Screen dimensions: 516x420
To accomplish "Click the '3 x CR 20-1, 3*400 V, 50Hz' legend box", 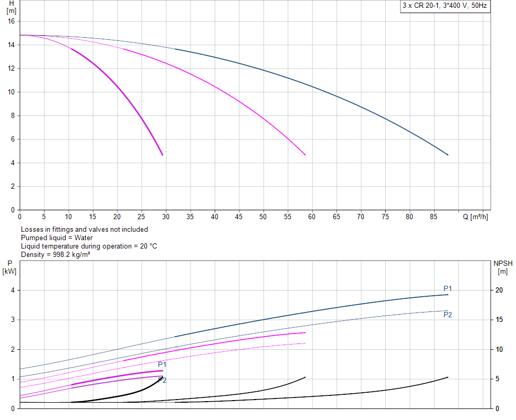I will [445, 6].
